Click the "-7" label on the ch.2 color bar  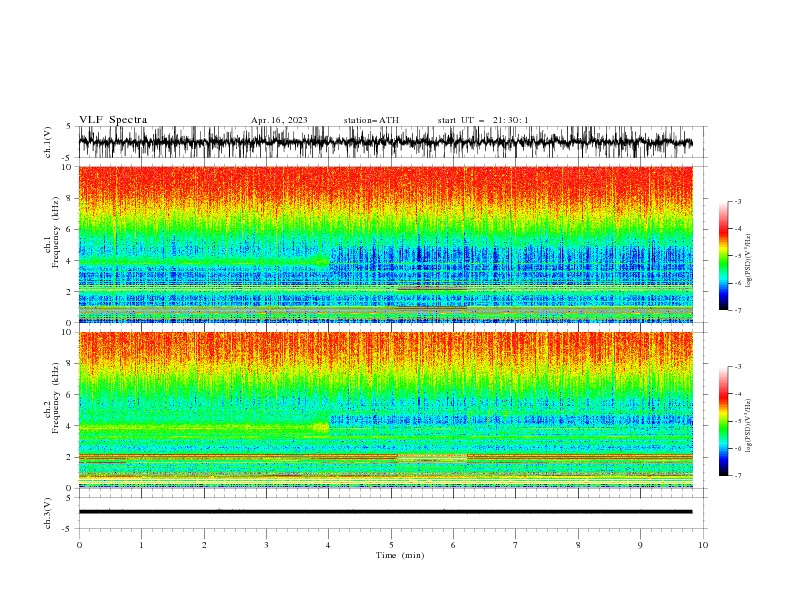point(737,476)
